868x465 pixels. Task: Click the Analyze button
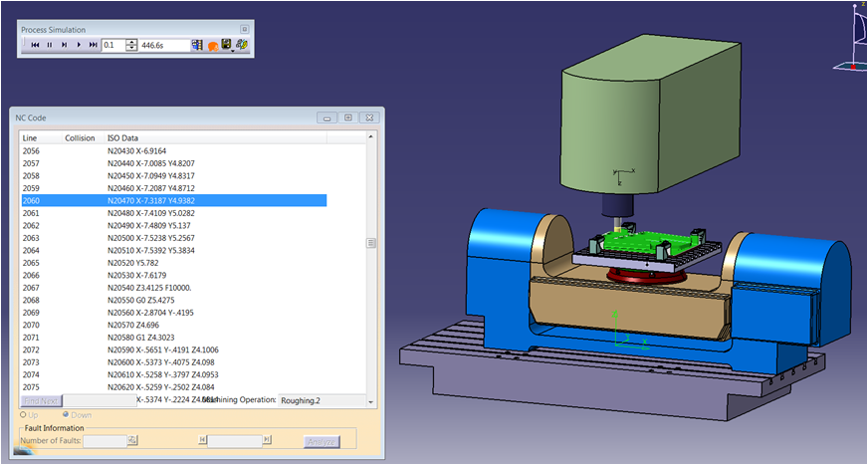pos(323,441)
